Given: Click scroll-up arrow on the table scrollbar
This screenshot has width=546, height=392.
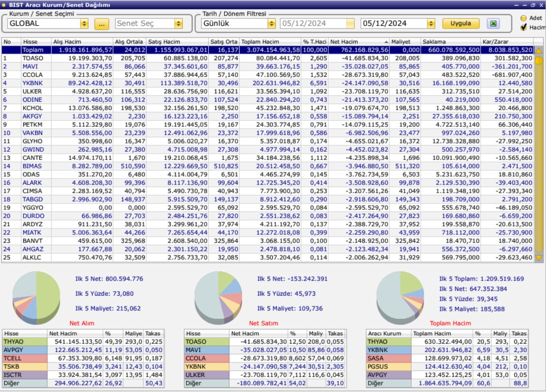Looking at the screenshot, I should 539,50.
